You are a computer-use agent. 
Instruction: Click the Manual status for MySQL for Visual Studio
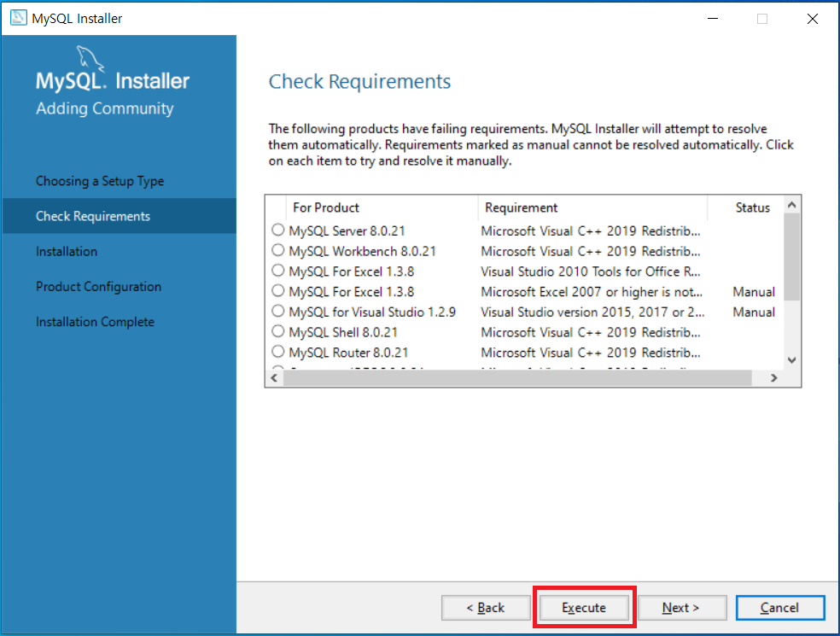(754, 312)
